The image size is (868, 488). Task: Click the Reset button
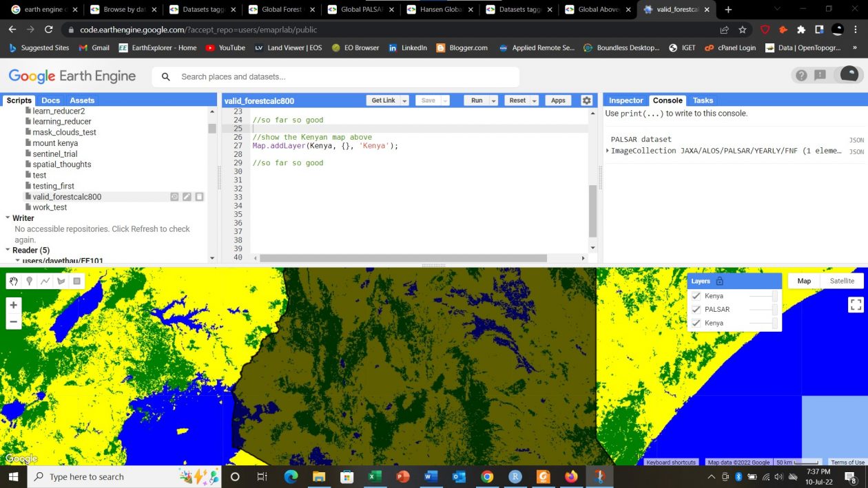point(517,100)
